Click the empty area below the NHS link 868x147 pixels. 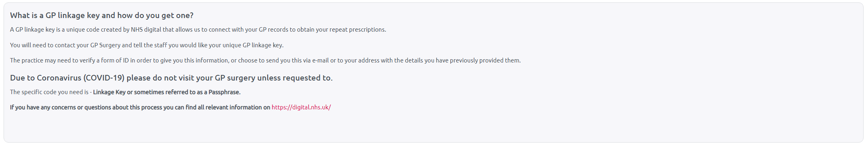(x=434, y=127)
